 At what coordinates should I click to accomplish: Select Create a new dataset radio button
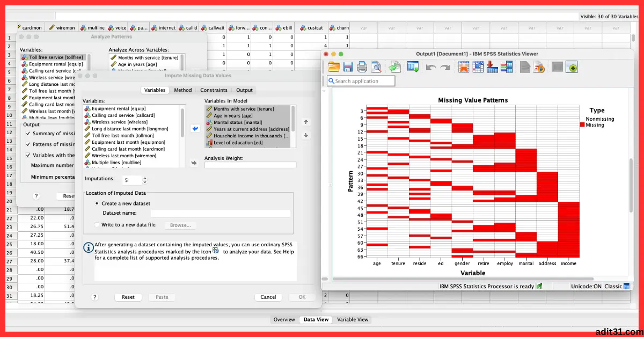click(97, 203)
